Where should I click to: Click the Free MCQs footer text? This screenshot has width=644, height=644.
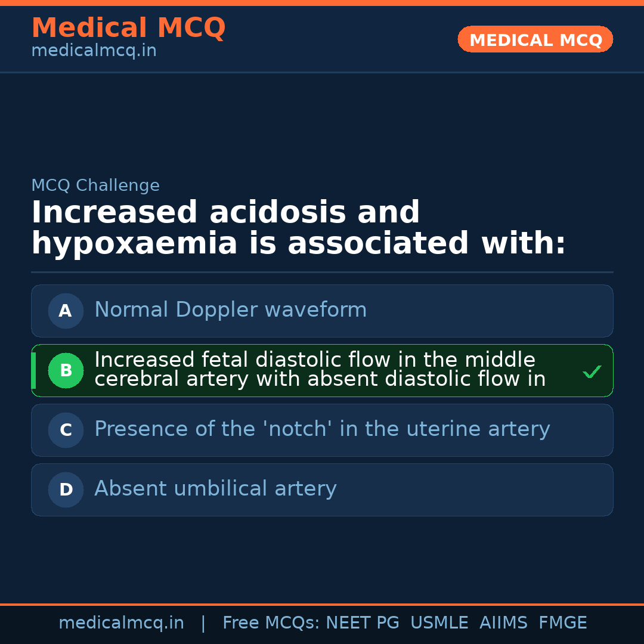click(x=271, y=623)
